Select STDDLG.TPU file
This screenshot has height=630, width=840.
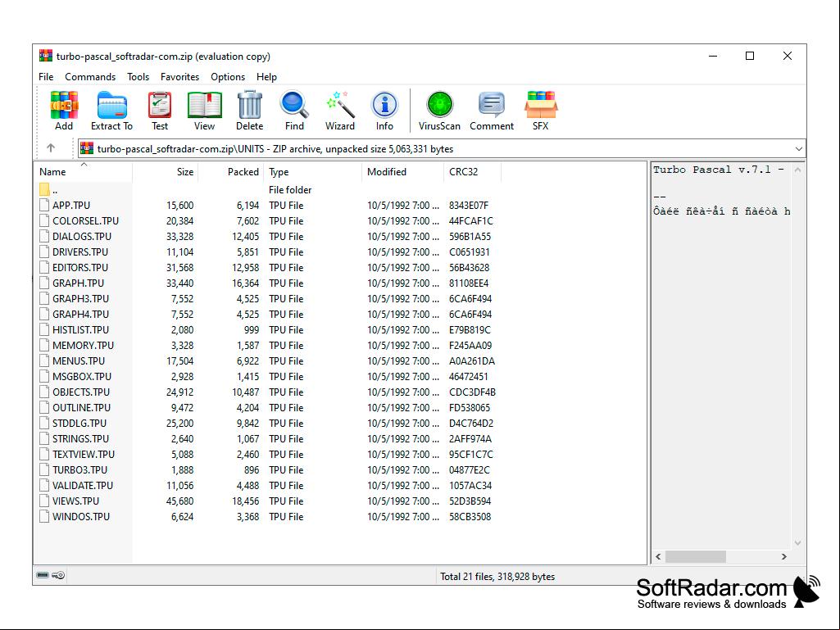[x=79, y=423]
